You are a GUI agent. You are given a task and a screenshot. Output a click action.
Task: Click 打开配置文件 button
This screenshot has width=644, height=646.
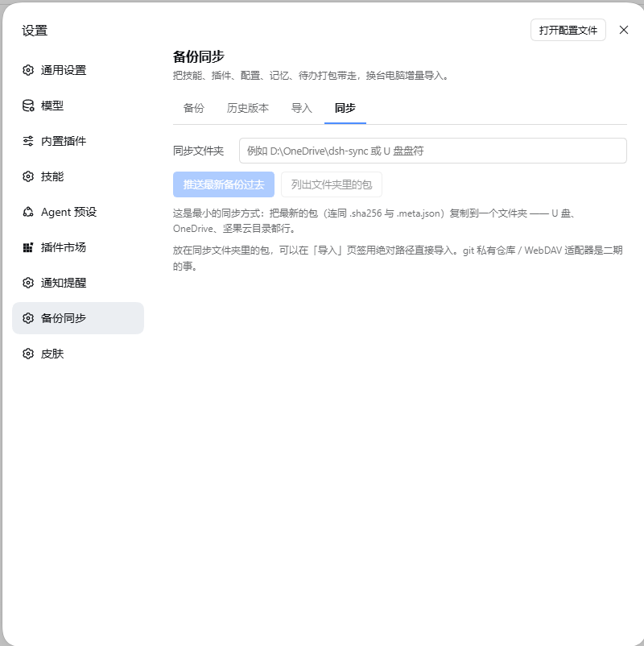[x=568, y=30]
